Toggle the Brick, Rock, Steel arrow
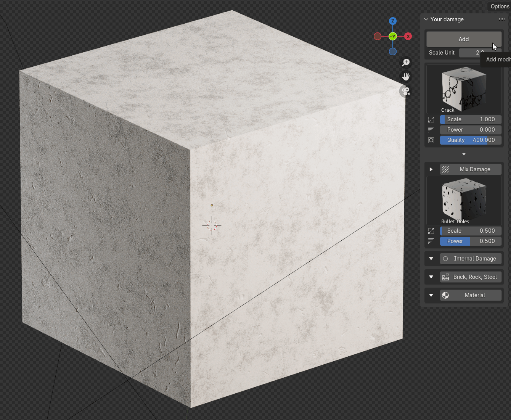 tap(431, 277)
